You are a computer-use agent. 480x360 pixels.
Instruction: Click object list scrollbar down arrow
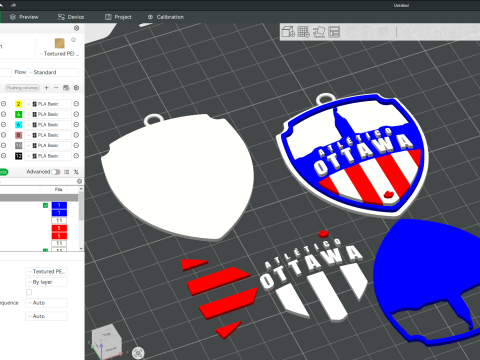[81, 249]
